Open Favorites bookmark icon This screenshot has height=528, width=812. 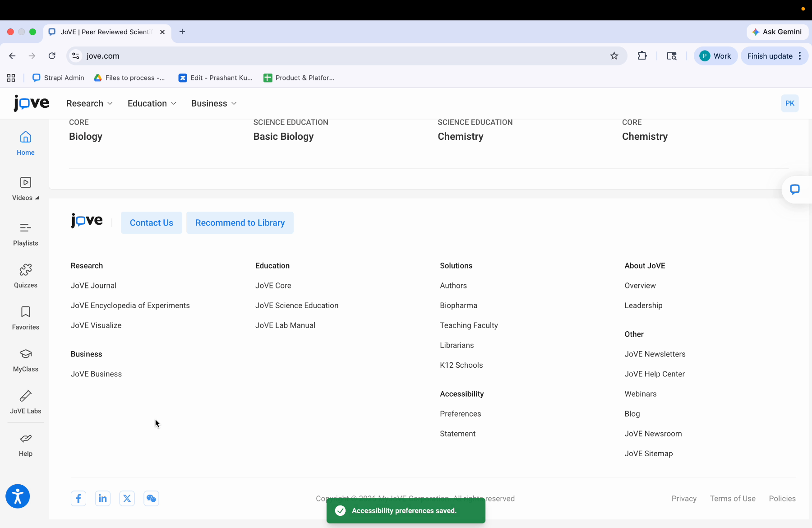click(x=26, y=312)
